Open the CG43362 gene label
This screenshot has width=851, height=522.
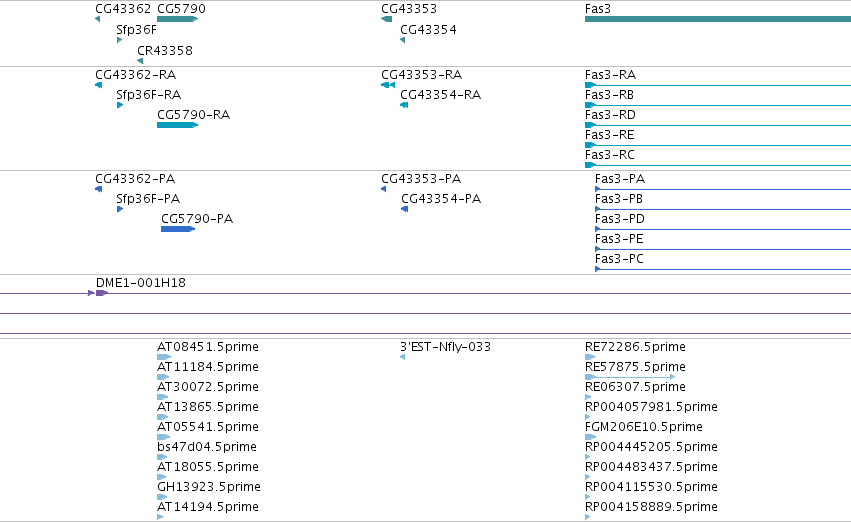coord(123,9)
